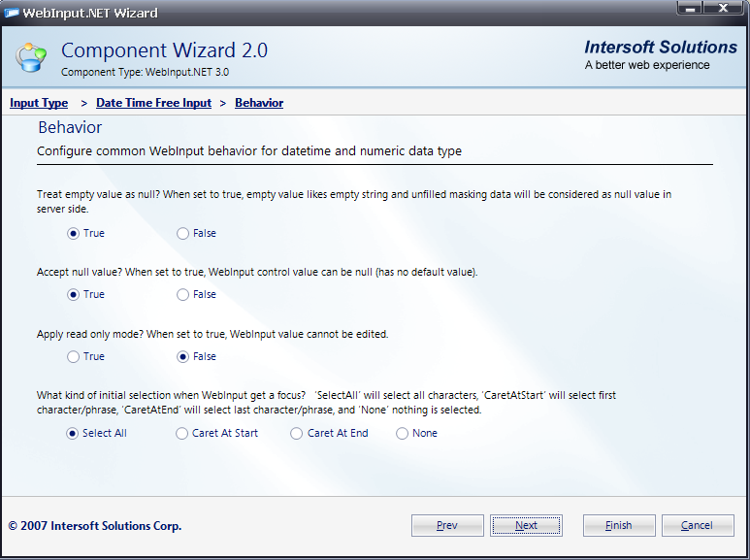The width and height of the screenshot is (750, 560).
Task: Choose False for accept null value
Action: [183, 294]
